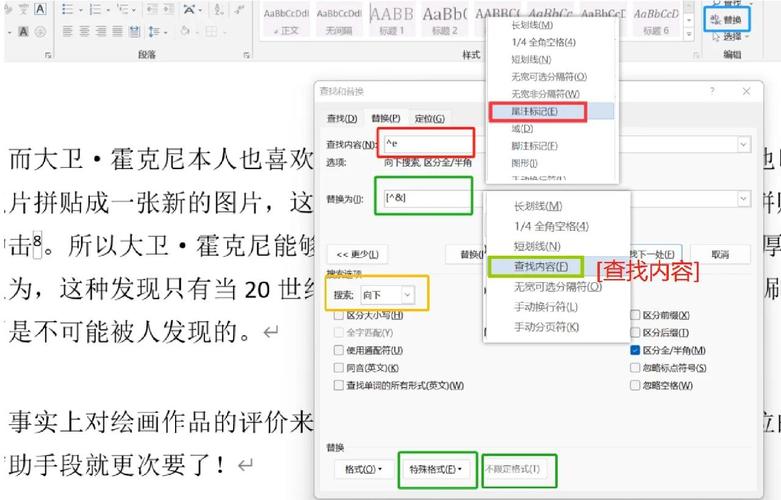
Task: Switch to the Find (查找) tab
Action: coord(342,119)
